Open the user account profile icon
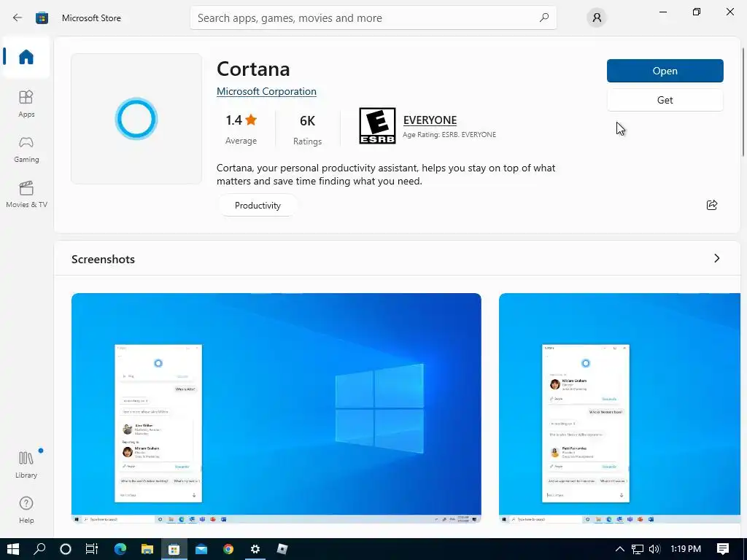The height and width of the screenshot is (560, 747). pyautogui.click(x=597, y=17)
